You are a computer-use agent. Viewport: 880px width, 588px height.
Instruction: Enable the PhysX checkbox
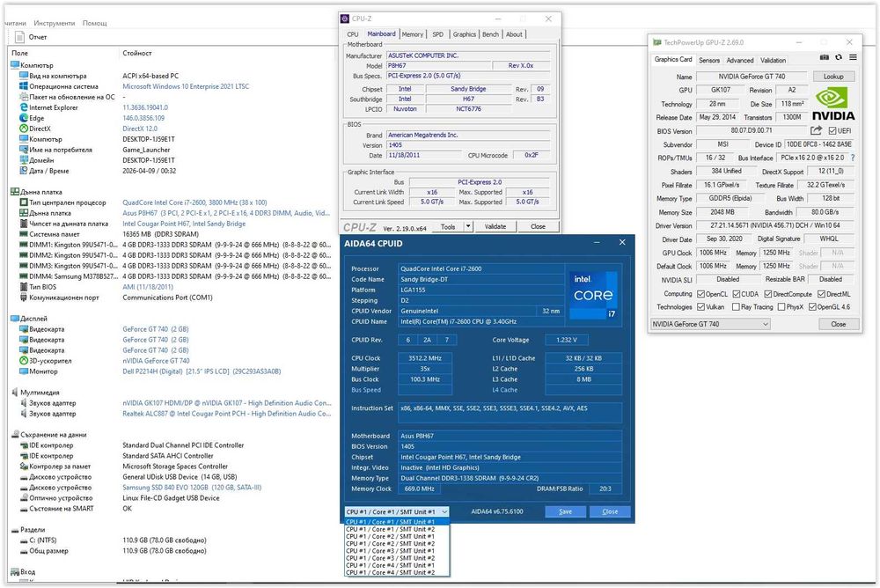pos(781,306)
